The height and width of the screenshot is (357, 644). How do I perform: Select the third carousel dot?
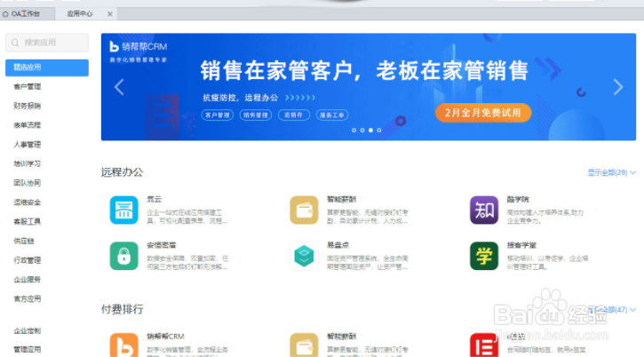pos(370,131)
